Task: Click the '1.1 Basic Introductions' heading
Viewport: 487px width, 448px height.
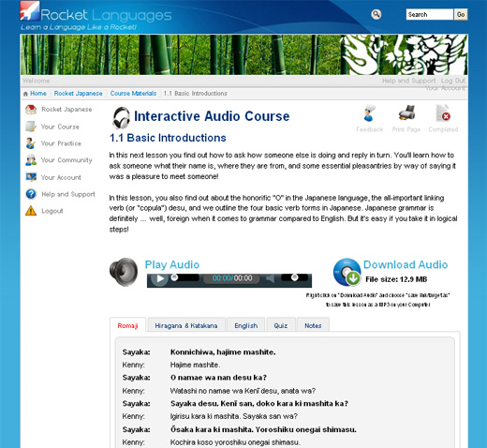Action: click(168, 138)
